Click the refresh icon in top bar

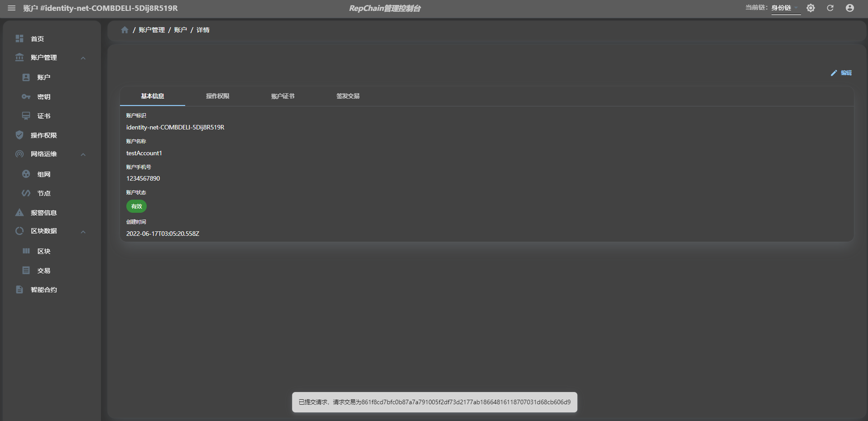830,8
